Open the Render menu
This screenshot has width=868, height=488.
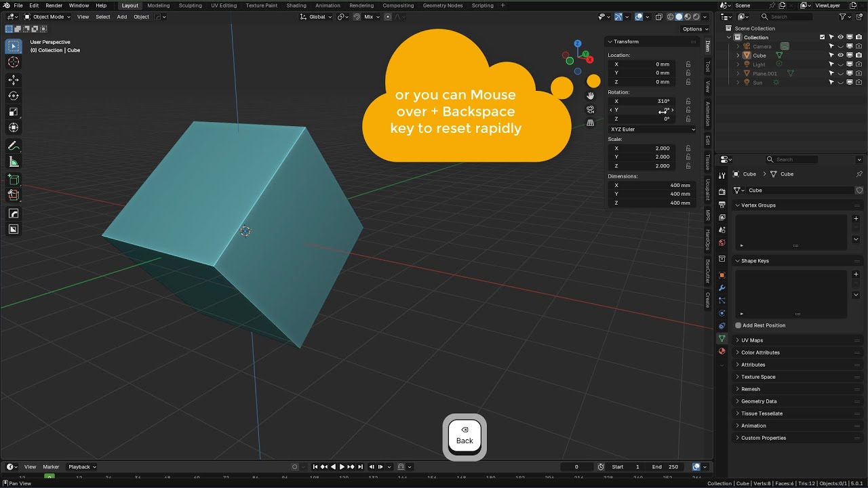click(x=54, y=5)
